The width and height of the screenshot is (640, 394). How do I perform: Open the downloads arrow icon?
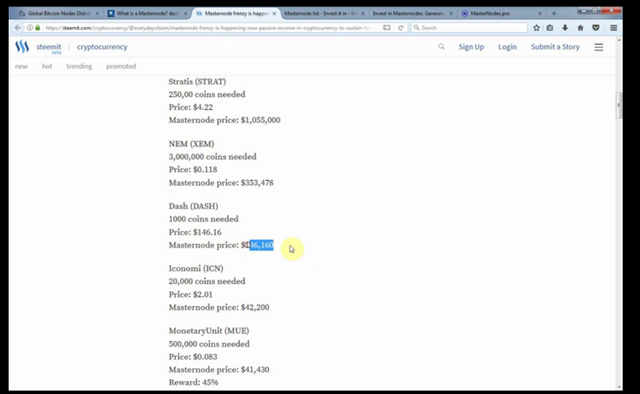565,28
